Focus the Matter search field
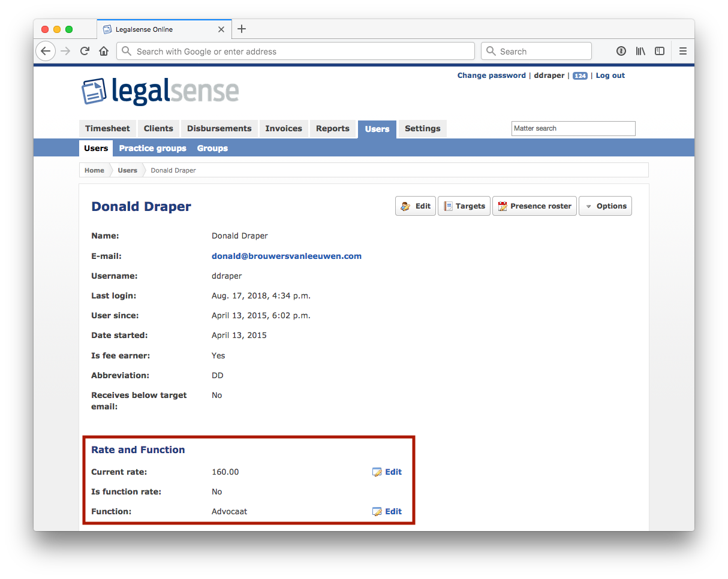 (x=573, y=128)
